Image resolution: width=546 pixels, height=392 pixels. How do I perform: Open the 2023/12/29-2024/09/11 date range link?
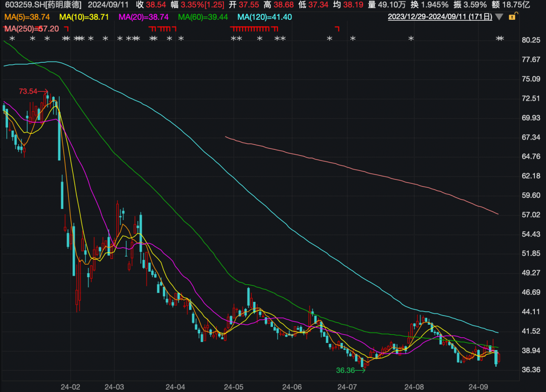tap(440, 17)
